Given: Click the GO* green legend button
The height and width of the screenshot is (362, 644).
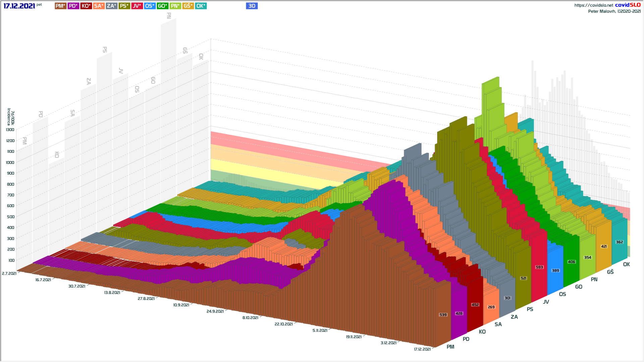Looking at the screenshot, I should 162,6.
